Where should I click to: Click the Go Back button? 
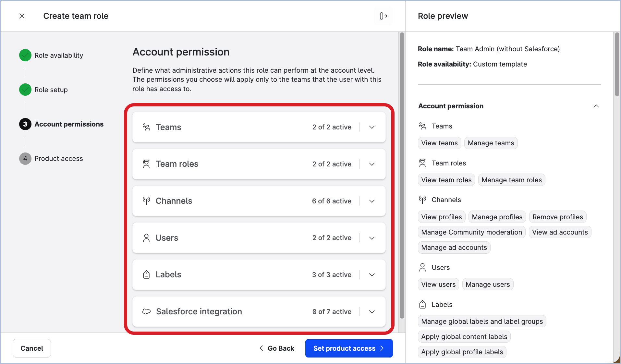[277, 348]
